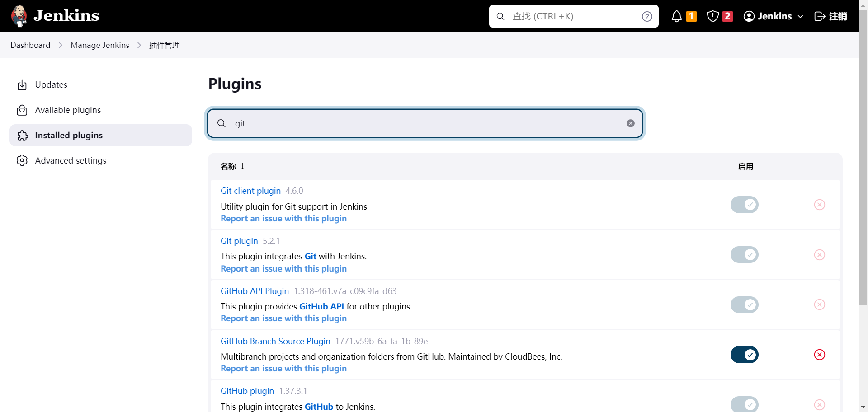Screen dimensions: 868x412
Task: Report an issue for GitHub API Plugin
Action: (283, 318)
